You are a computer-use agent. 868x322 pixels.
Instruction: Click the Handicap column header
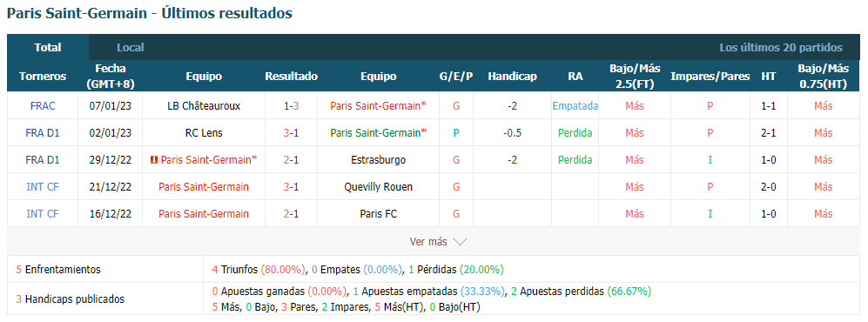pyautogui.click(x=512, y=77)
